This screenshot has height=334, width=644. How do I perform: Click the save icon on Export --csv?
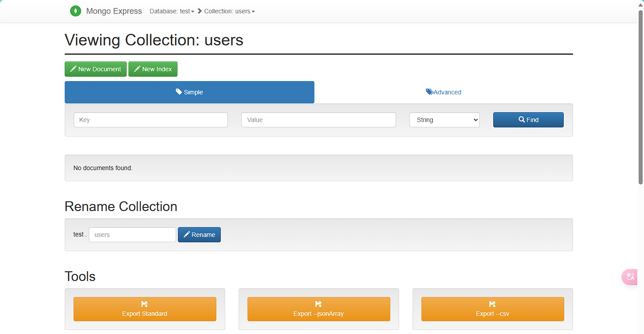(x=492, y=304)
